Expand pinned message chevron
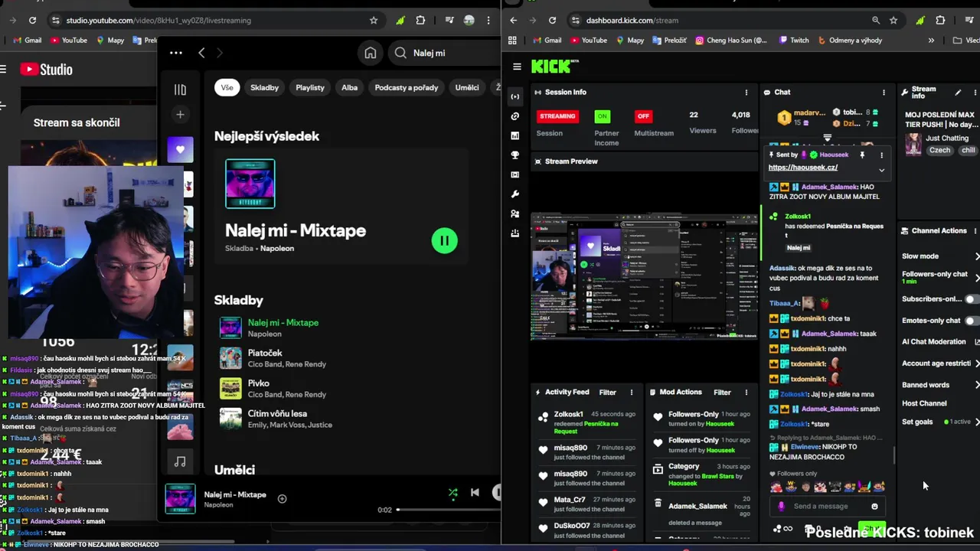 (881, 170)
